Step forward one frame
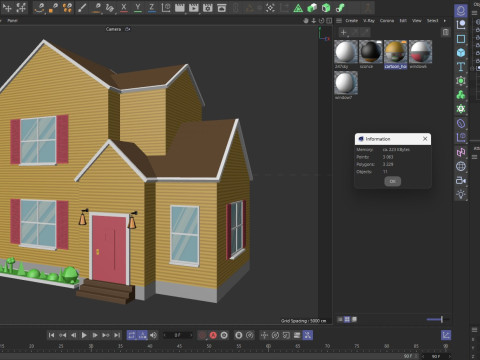The height and width of the screenshot is (360, 480). click(x=95, y=335)
